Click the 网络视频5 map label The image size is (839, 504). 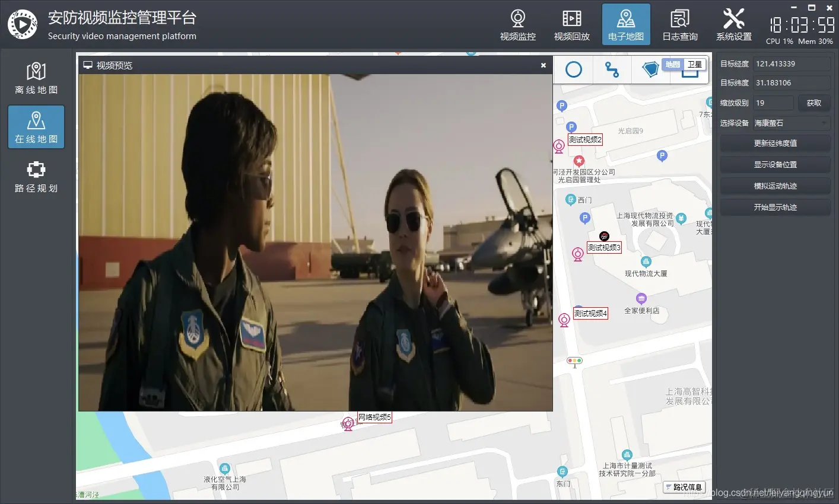click(374, 417)
